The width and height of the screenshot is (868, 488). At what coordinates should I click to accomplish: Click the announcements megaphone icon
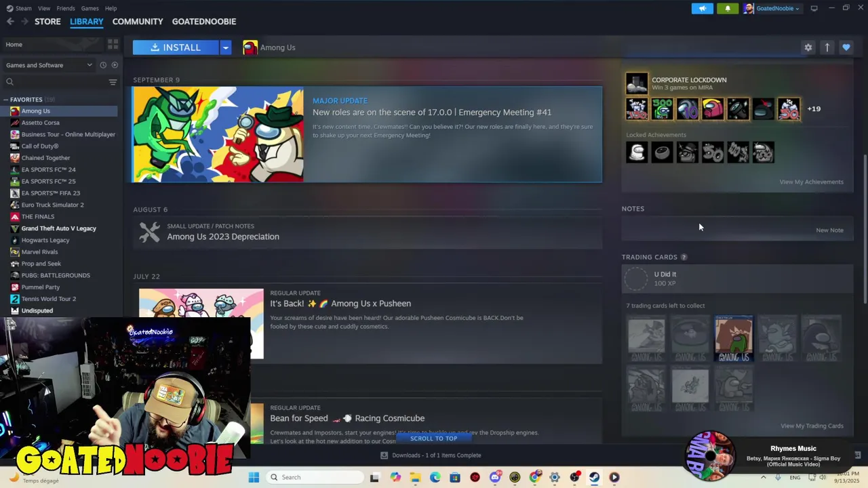pos(703,8)
